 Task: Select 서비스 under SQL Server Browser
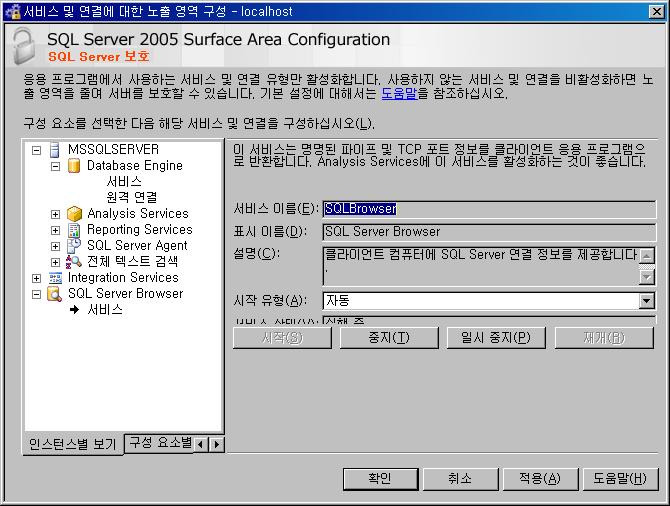pyautogui.click(x=105, y=309)
